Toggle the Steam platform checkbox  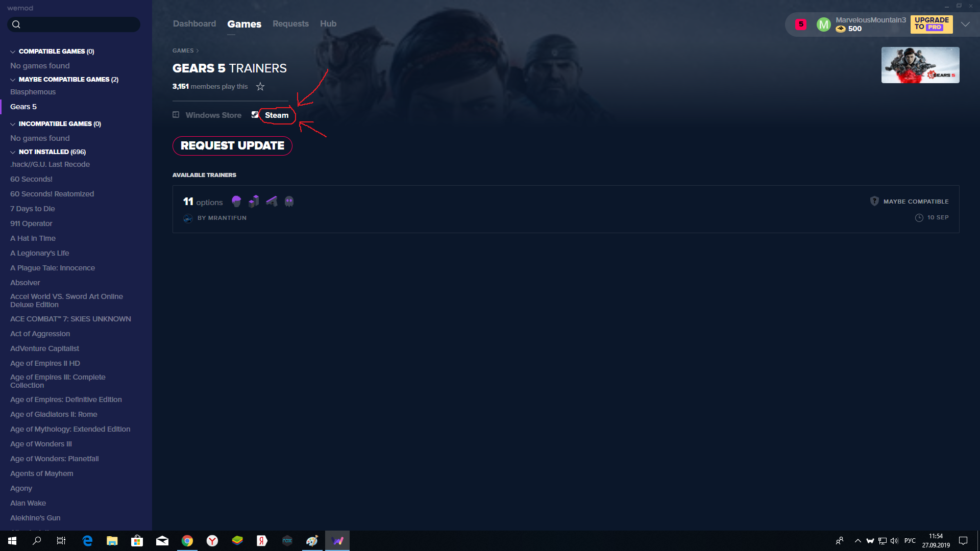click(255, 114)
